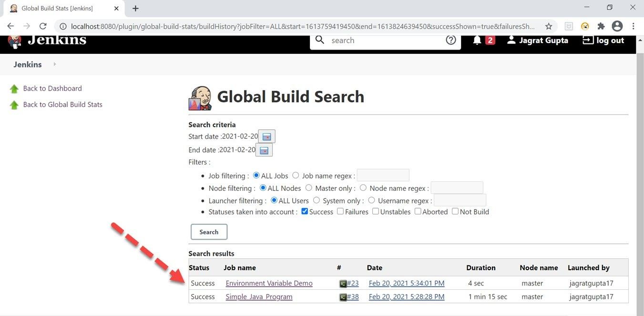644x316 pixels.
Task: Check the Failures status checkbox
Action: click(x=340, y=211)
